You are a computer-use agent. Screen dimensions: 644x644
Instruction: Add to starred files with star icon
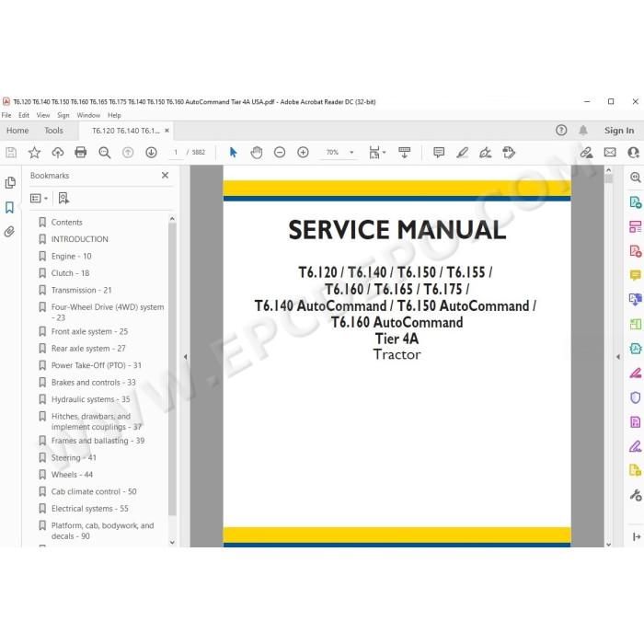34,153
